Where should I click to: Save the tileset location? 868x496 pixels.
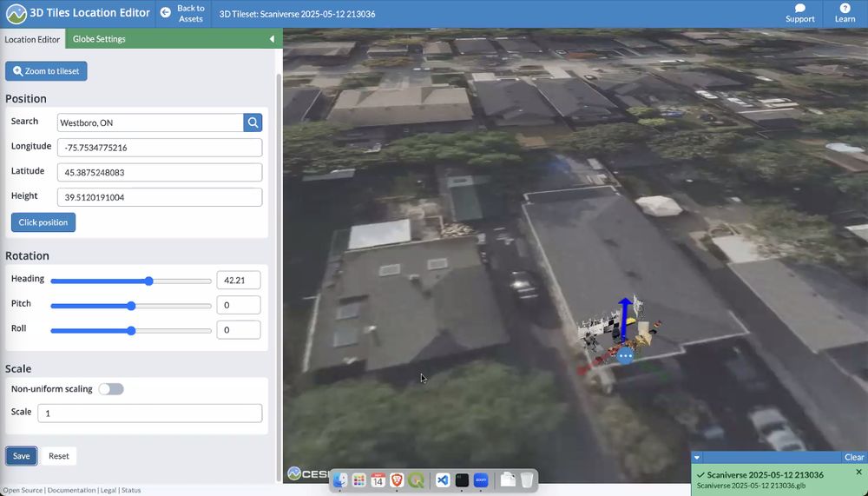21,456
